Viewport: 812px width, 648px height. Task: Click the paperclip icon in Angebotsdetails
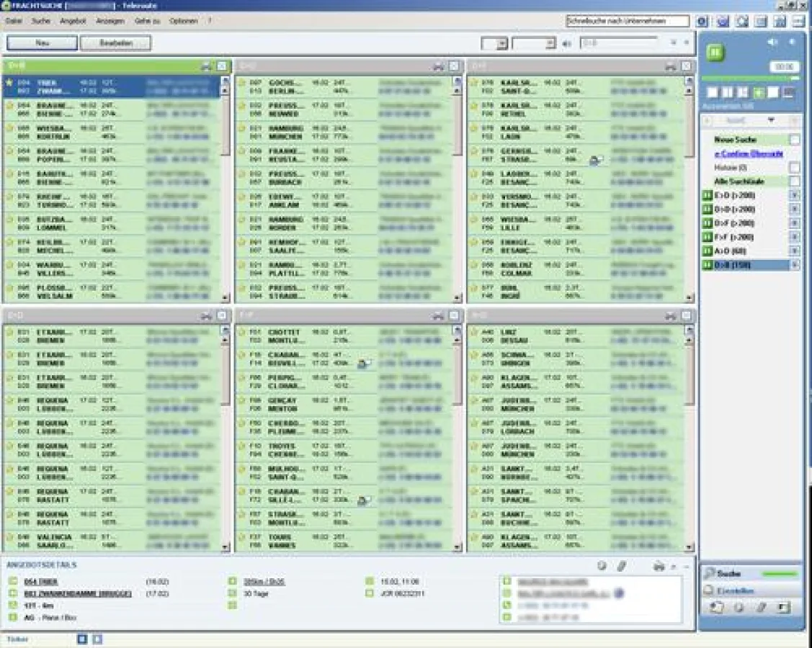click(621, 567)
